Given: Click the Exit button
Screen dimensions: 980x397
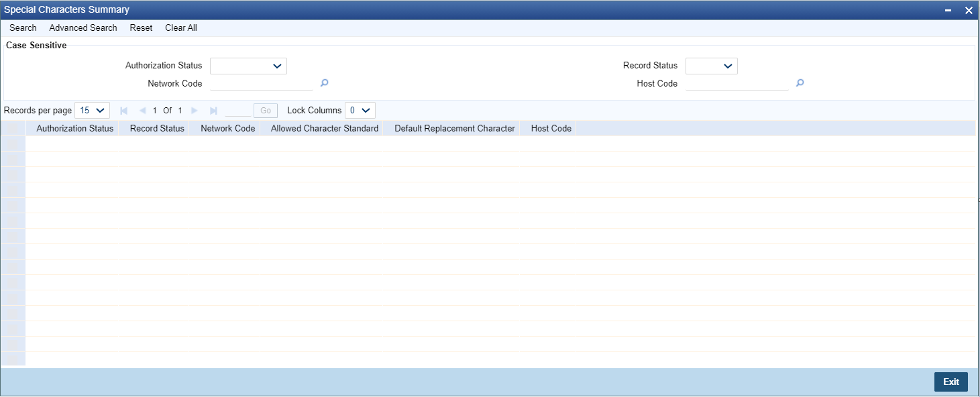Looking at the screenshot, I should [951, 382].
